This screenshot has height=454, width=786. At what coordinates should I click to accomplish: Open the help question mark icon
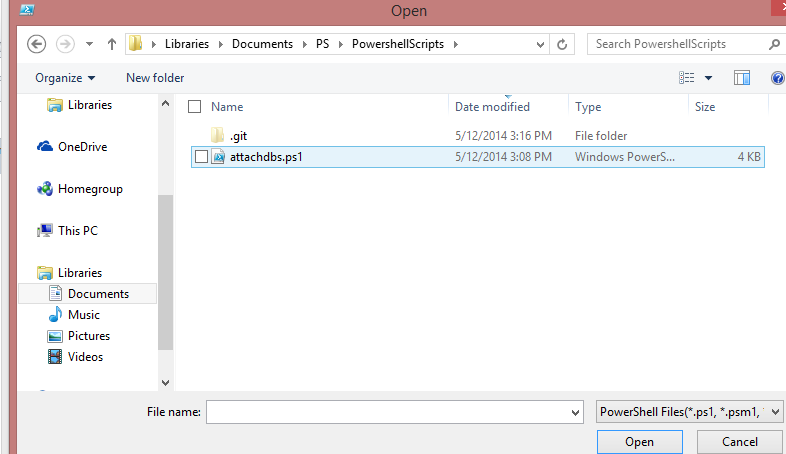(x=778, y=78)
